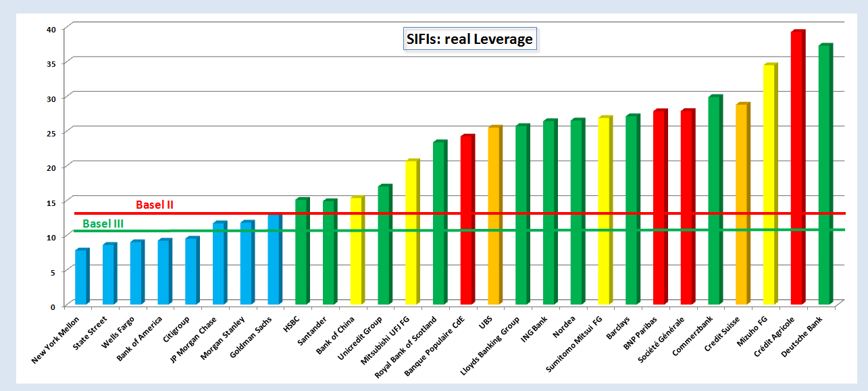Select the 'SIFIs: real Leverage' chart title
The height and width of the screenshot is (391, 868).
coord(469,39)
